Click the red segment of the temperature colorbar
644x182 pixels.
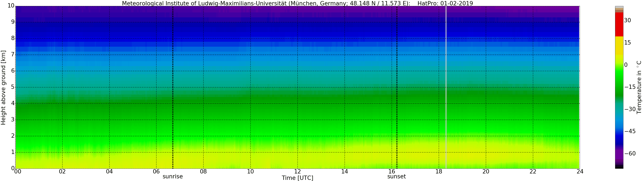tap(619, 24)
